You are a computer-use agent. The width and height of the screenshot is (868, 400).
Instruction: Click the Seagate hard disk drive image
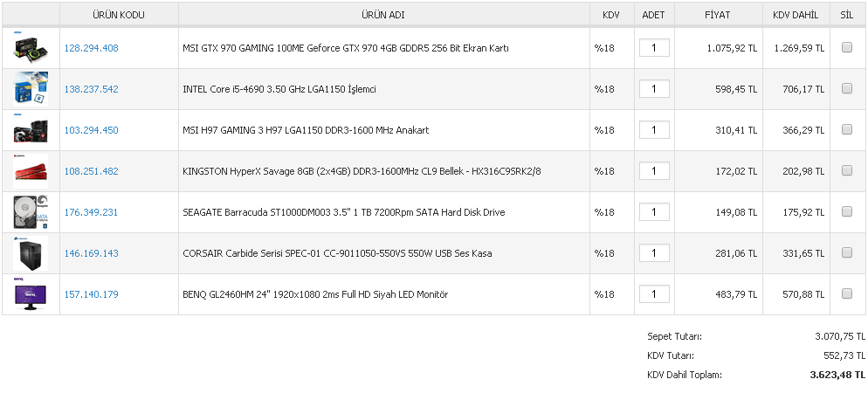pos(31,212)
